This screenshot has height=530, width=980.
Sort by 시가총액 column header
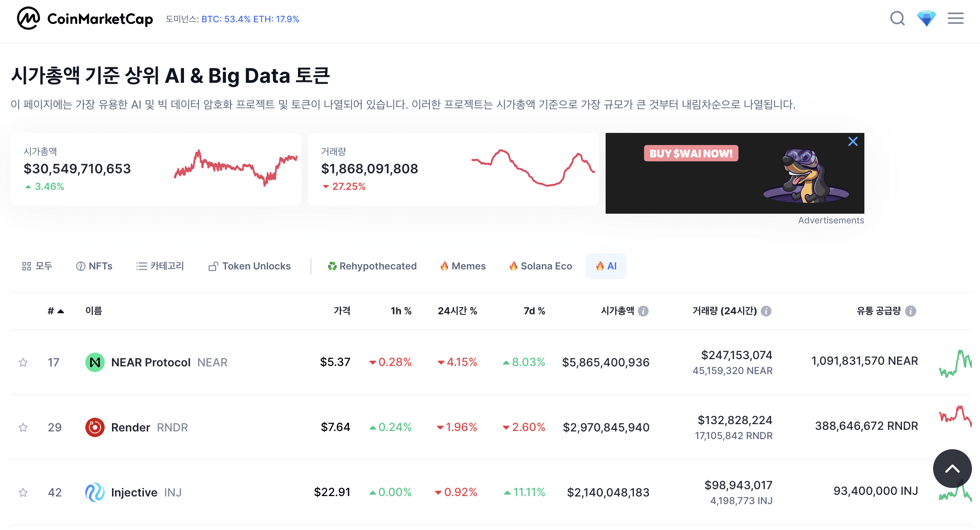coord(618,311)
